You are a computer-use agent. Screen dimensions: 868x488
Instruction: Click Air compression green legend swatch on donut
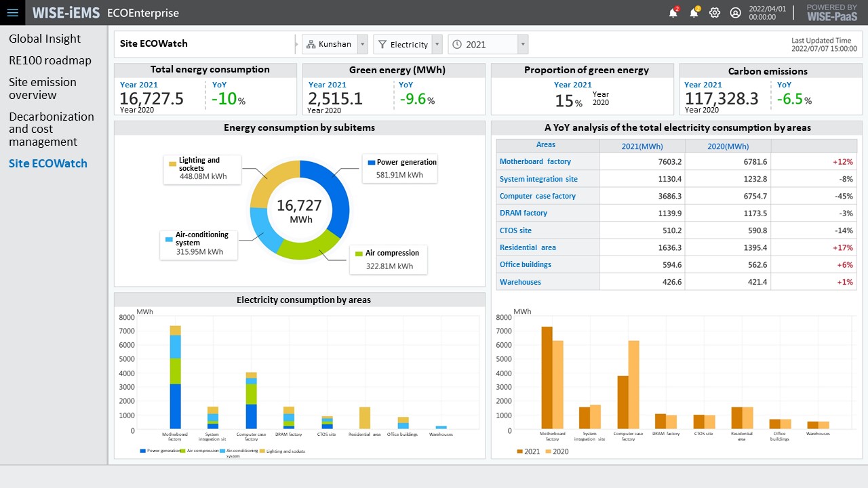(x=359, y=253)
